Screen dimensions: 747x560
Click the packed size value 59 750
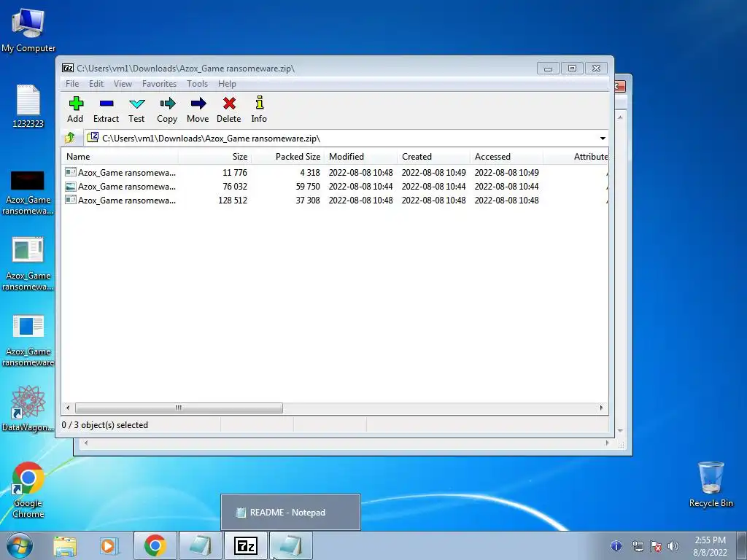click(x=308, y=186)
